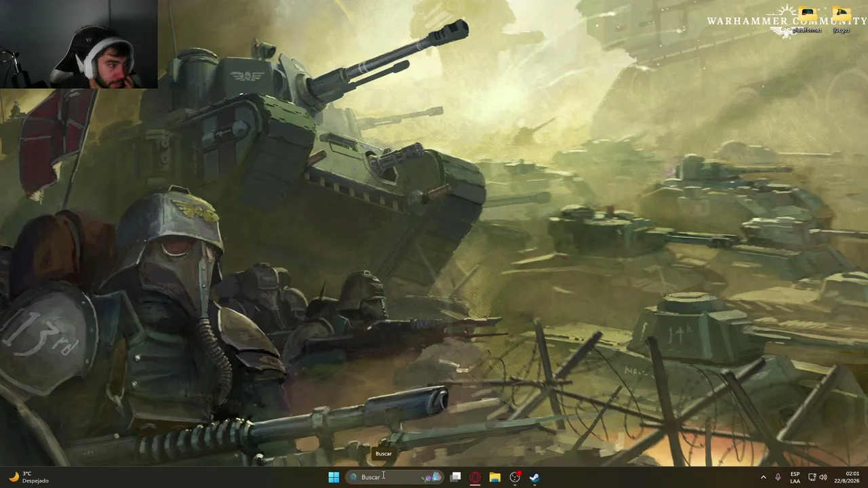
Task: Click the search highlight flower icon
Action: [x=431, y=477]
